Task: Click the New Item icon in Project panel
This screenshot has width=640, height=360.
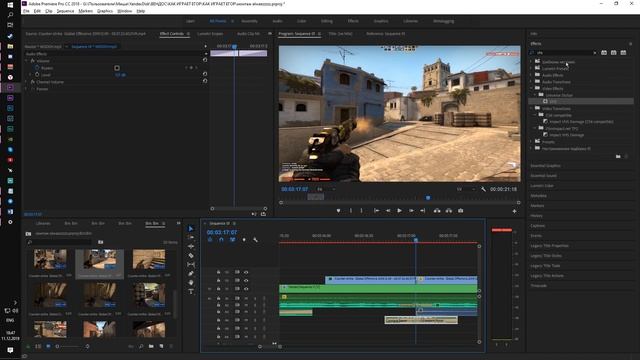Action: (x=161, y=346)
